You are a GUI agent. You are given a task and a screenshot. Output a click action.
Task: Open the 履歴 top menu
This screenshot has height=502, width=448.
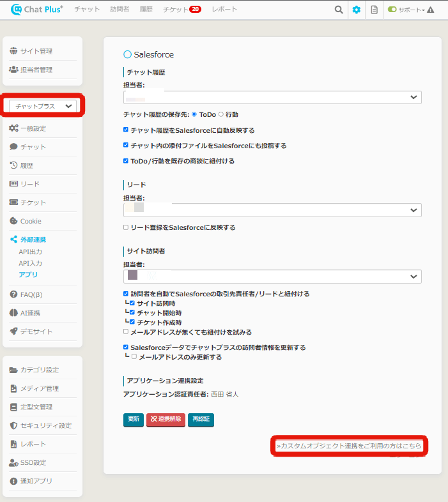click(146, 10)
